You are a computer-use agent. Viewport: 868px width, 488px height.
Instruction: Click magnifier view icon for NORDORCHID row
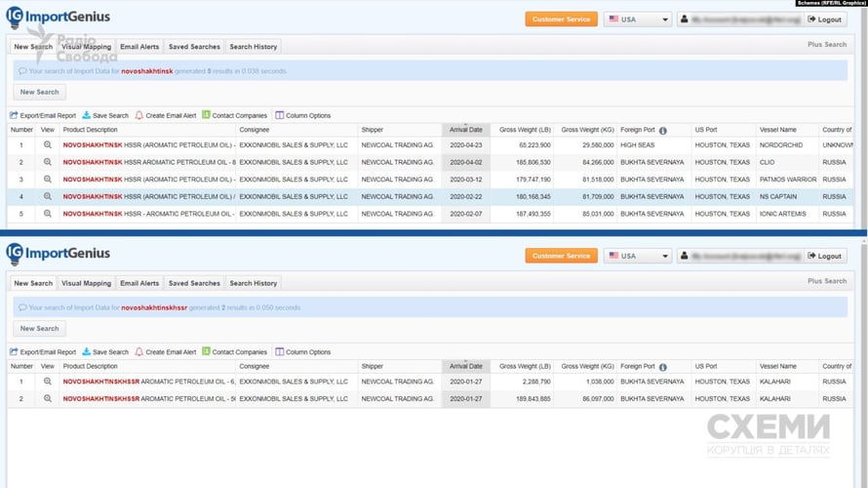click(47, 145)
